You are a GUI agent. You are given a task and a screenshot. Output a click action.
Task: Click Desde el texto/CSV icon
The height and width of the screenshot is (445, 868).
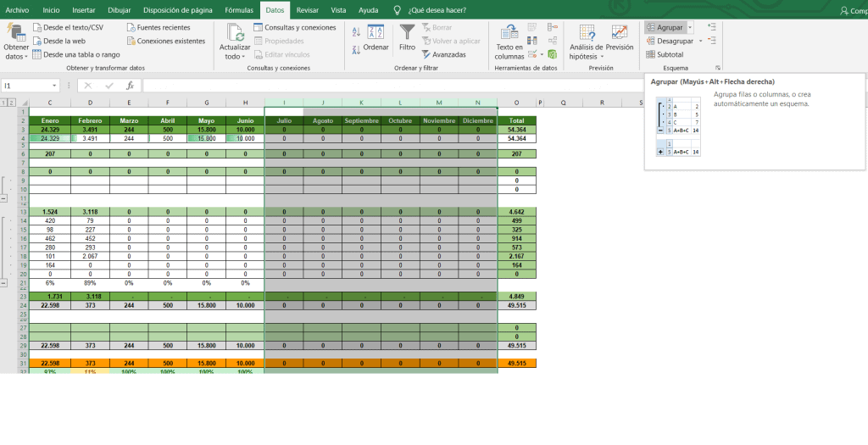pos(37,27)
